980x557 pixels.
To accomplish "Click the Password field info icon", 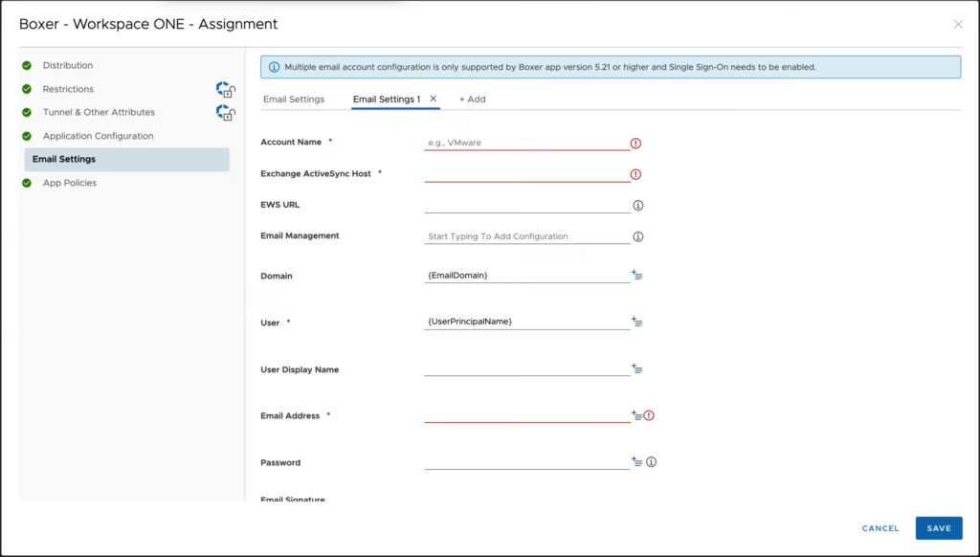I will (652, 462).
